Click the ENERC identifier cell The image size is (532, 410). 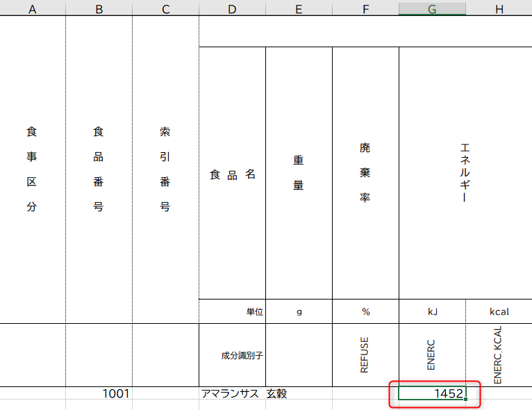[432, 355]
